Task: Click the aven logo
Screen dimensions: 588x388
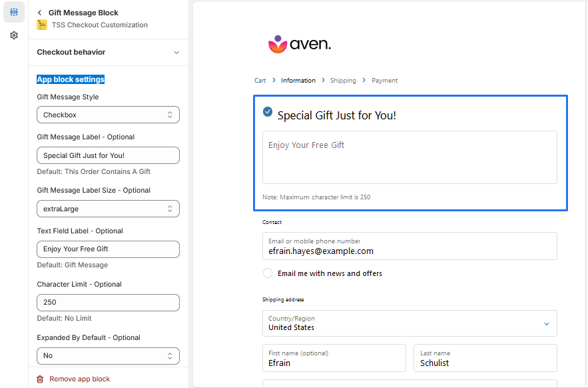Action: coord(299,45)
